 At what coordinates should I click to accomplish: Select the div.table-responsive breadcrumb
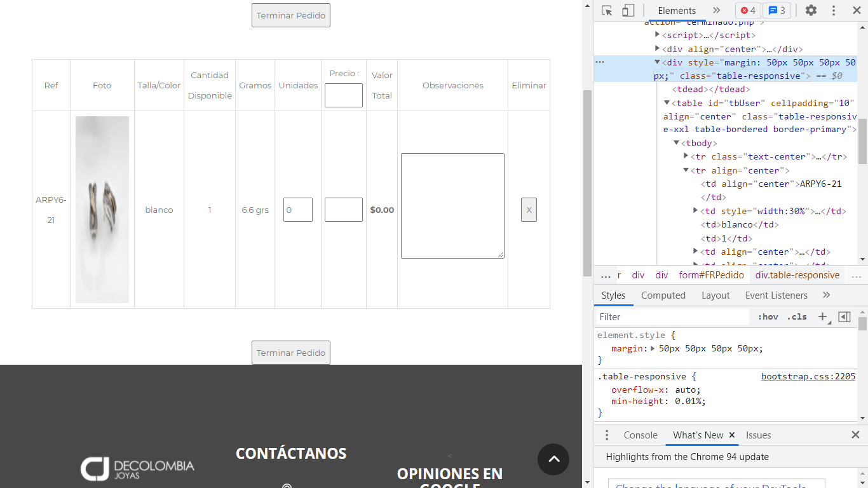click(x=797, y=275)
